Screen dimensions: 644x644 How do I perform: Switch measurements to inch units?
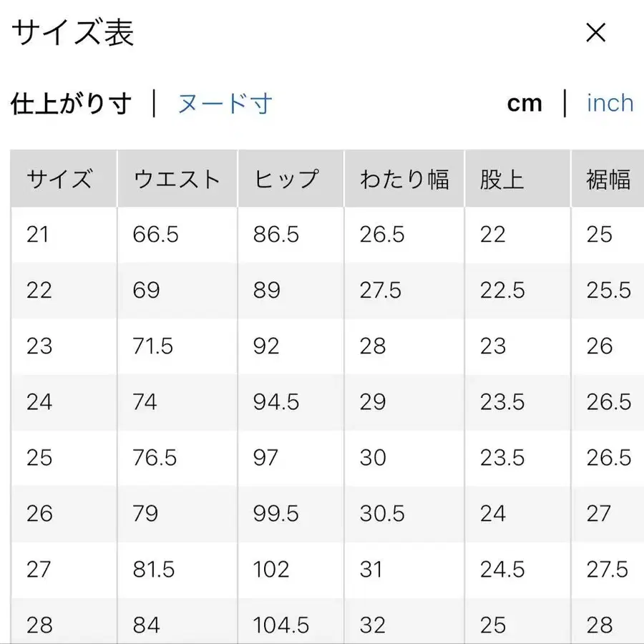click(609, 103)
